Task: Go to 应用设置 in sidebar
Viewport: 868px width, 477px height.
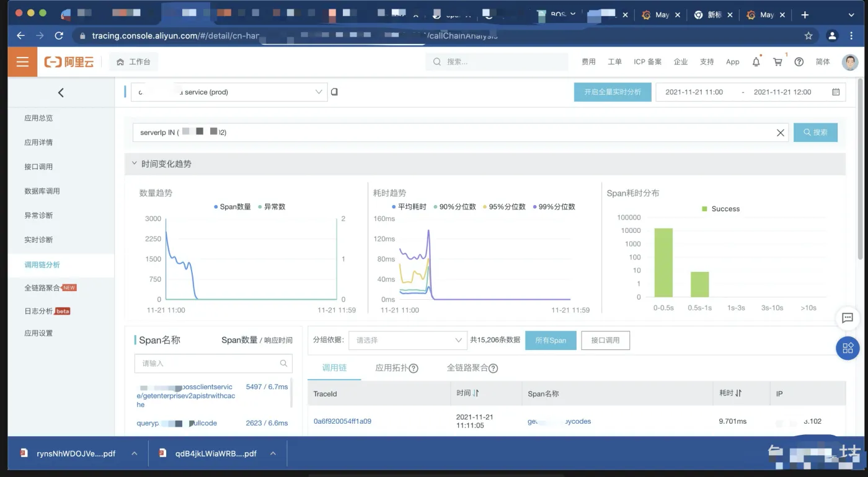Action: pyautogui.click(x=38, y=333)
